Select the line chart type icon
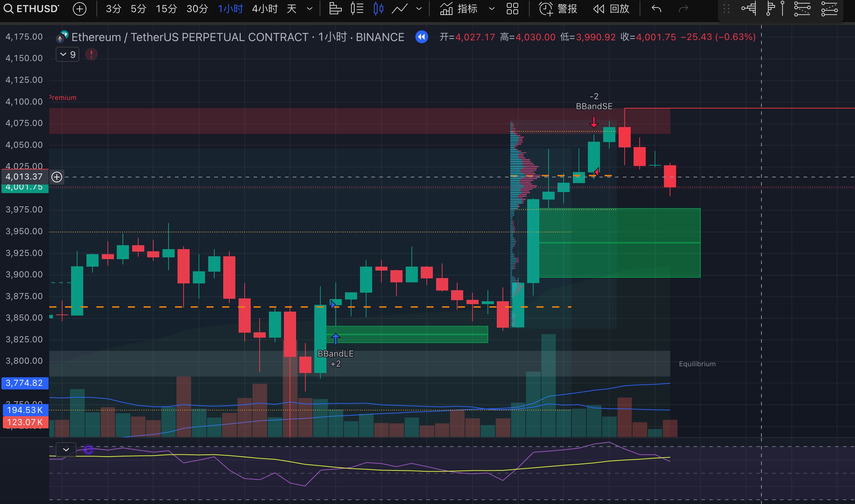Viewport: 855px width, 504px height. 399,9
